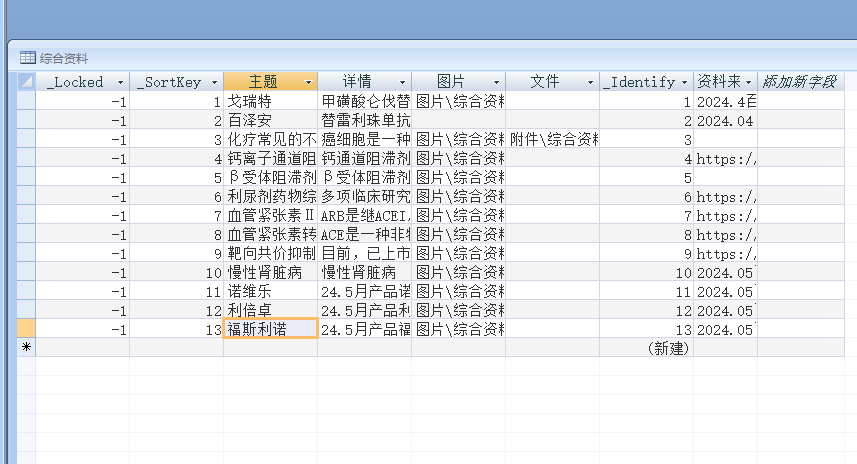
Task: Click the 钙离子通道阻 subject cell
Action: (271, 158)
